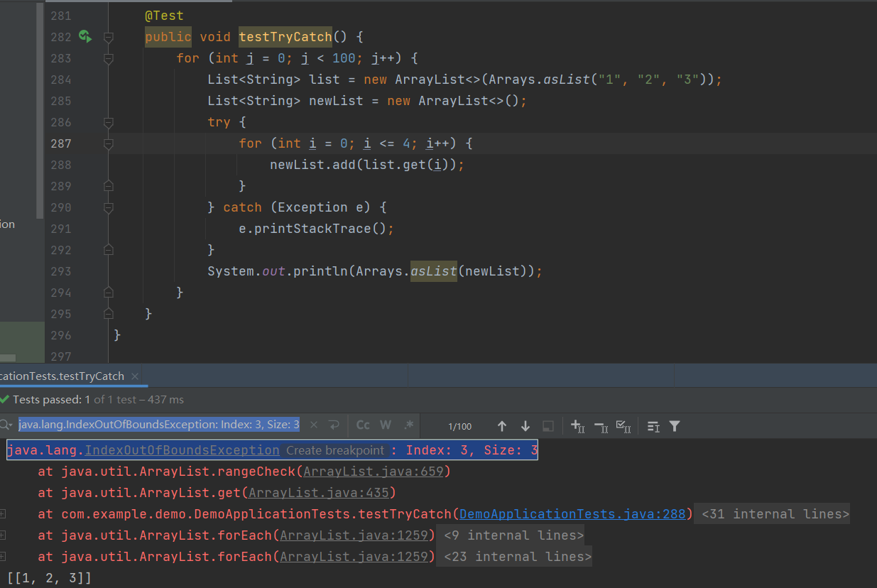Click the asList call on line 293
This screenshot has width=877, height=588.
[x=434, y=271]
